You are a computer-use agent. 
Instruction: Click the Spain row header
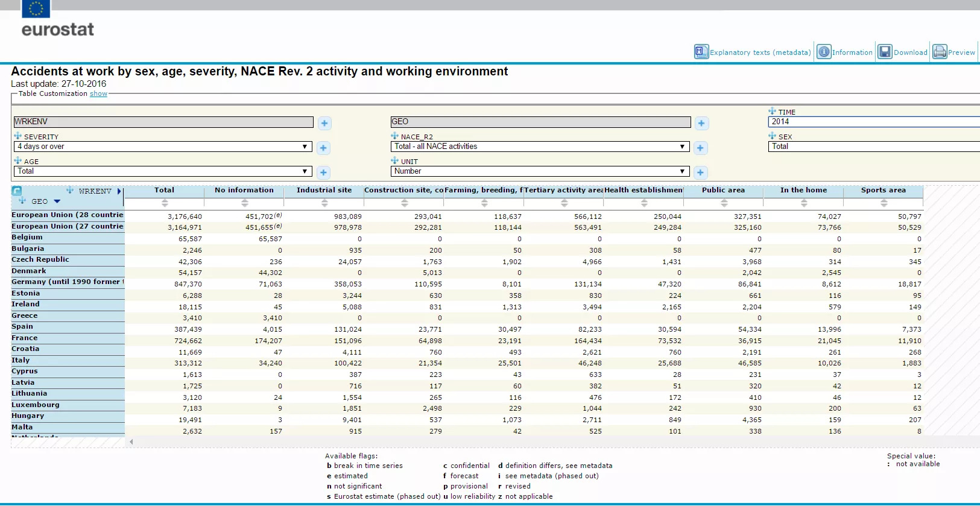(x=68, y=327)
